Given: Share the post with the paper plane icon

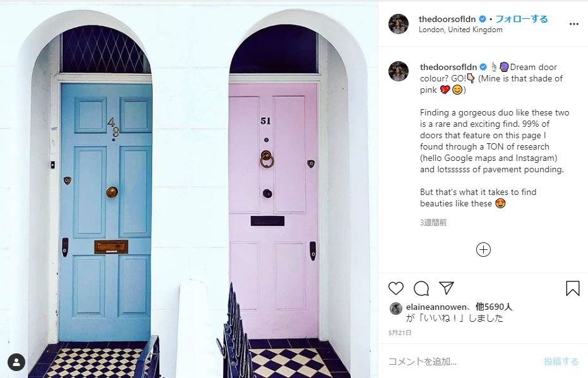Looking at the screenshot, I should pos(447,287).
